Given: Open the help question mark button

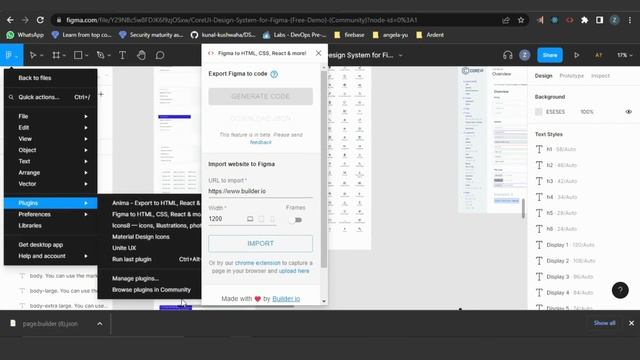Looking at the screenshot, I should [x=620, y=290].
